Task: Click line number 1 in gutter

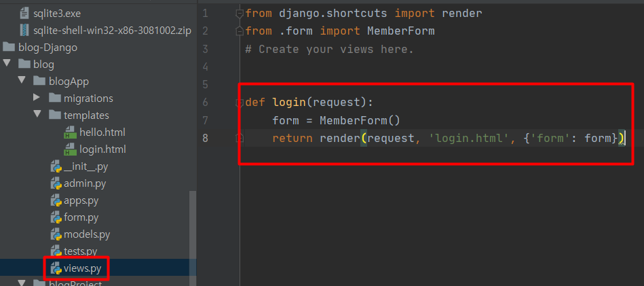Action: pos(206,14)
